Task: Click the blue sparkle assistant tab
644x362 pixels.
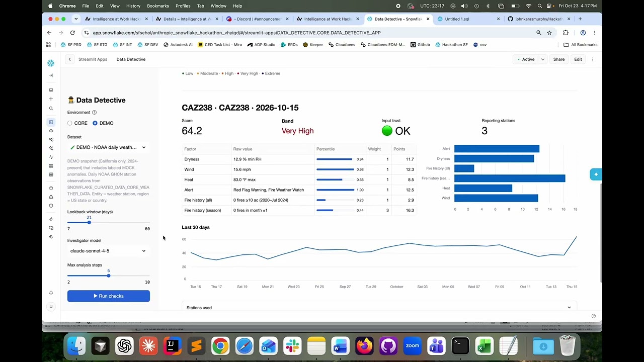Action: coord(596,174)
